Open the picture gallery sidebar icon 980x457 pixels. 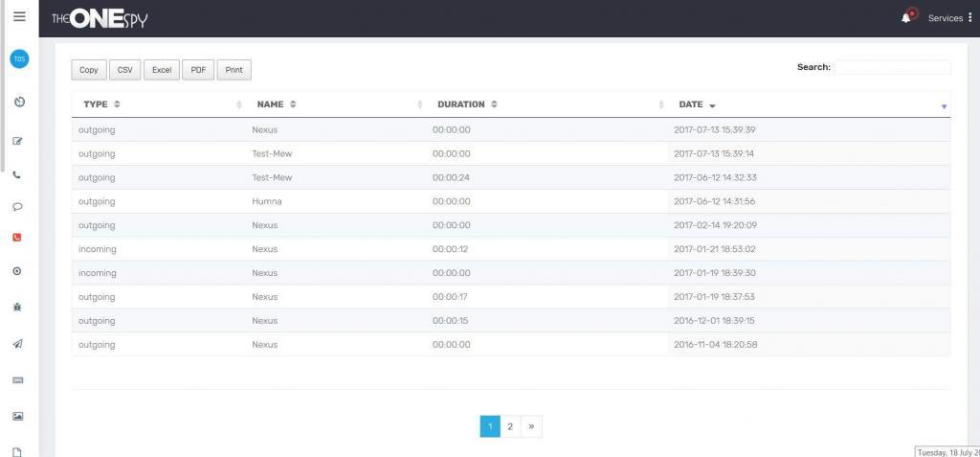(17, 417)
